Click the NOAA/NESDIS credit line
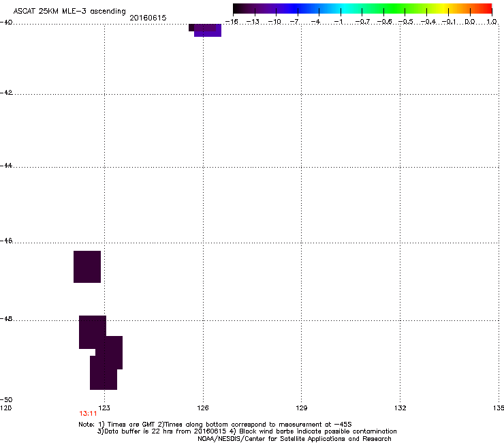The image size is (504, 443). click(x=294, y=439)
